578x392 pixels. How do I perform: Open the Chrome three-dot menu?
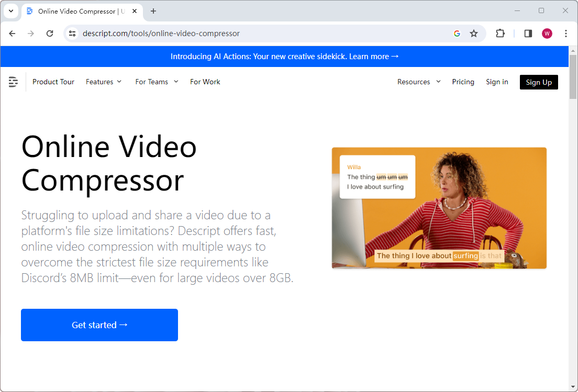point(566,33)
